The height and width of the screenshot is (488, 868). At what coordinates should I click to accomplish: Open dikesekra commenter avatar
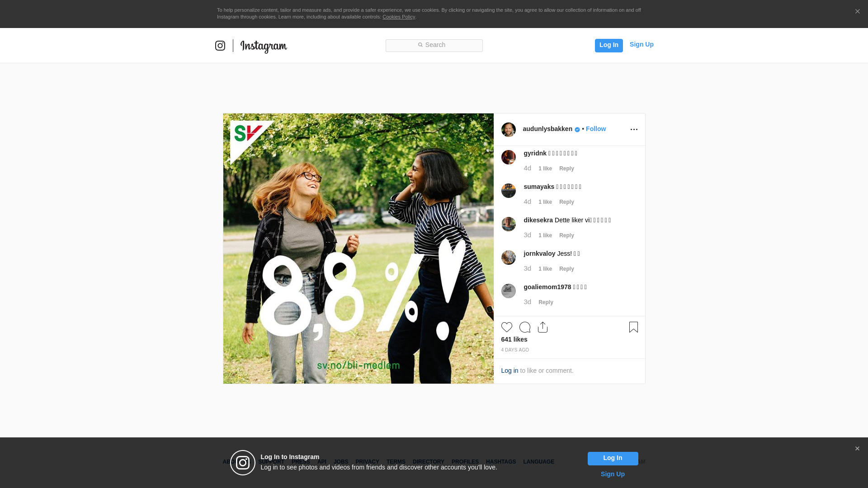[509, 224]
